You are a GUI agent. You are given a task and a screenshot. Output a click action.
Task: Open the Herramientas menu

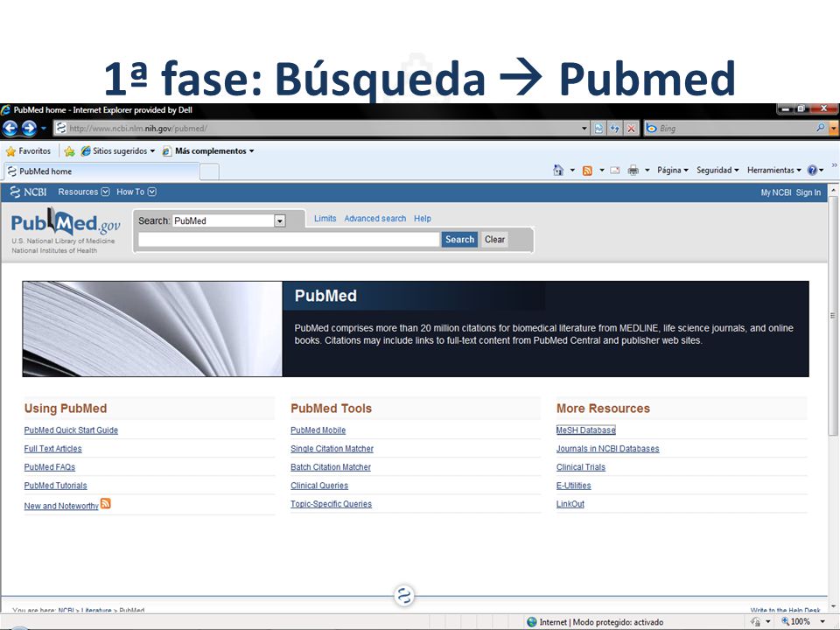click(x=774, y=171)
